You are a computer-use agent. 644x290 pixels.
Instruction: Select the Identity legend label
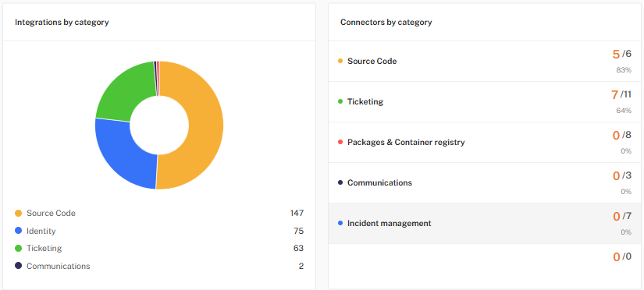coord(41,231)
